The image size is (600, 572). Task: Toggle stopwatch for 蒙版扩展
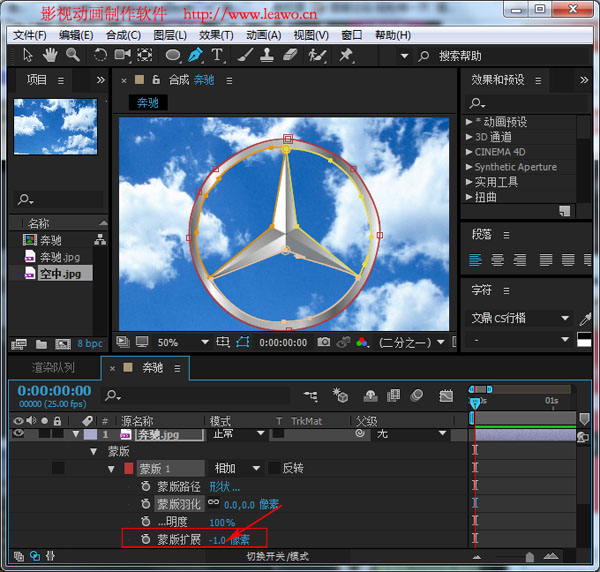145,539
